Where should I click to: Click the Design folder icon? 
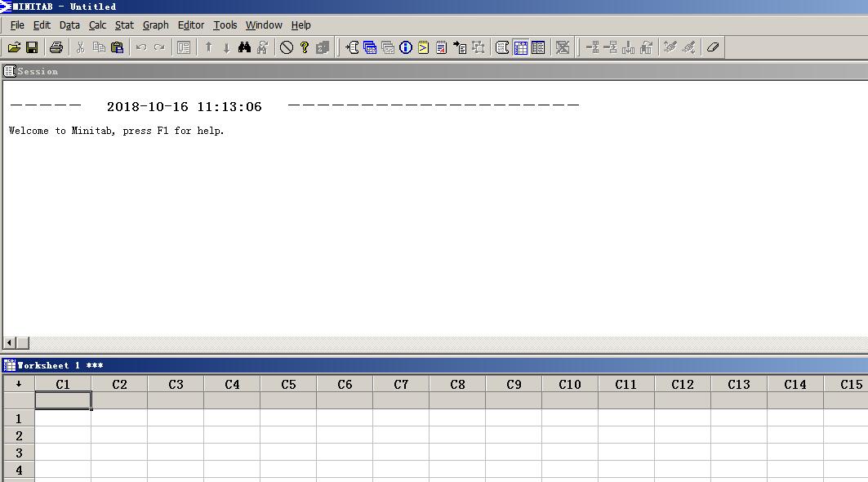(x=479, y=47)
